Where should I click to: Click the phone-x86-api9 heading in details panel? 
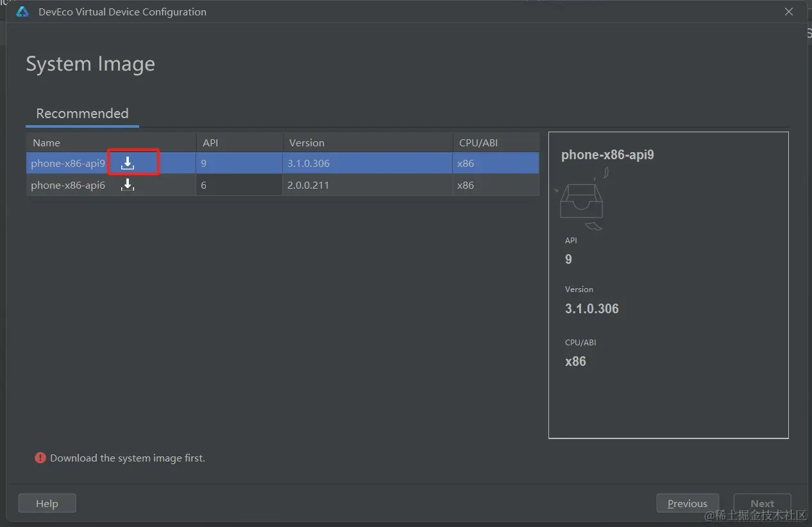click(x=607, y=155)
